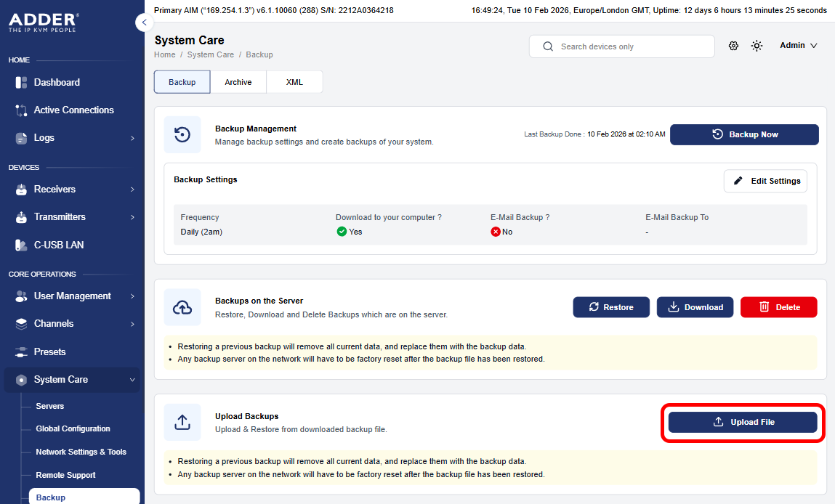
Task: Collapse the sidebar with the arrow button
Action: click(145, 23)
